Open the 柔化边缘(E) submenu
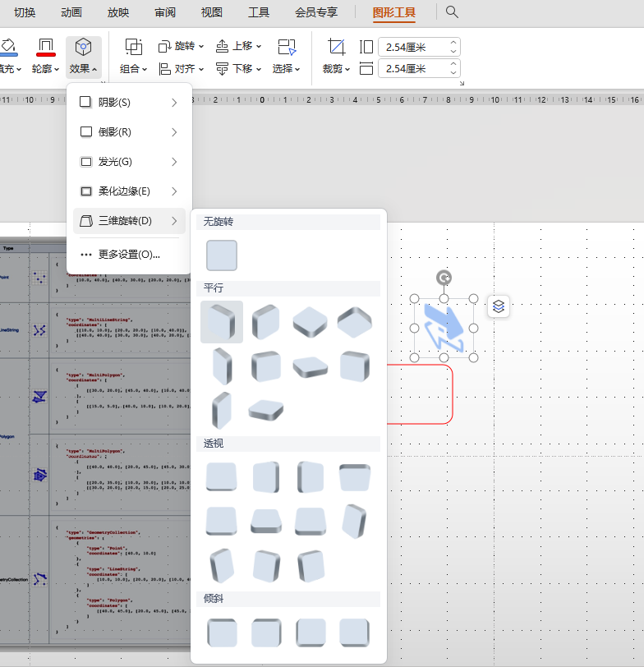 tap(129, 191)
